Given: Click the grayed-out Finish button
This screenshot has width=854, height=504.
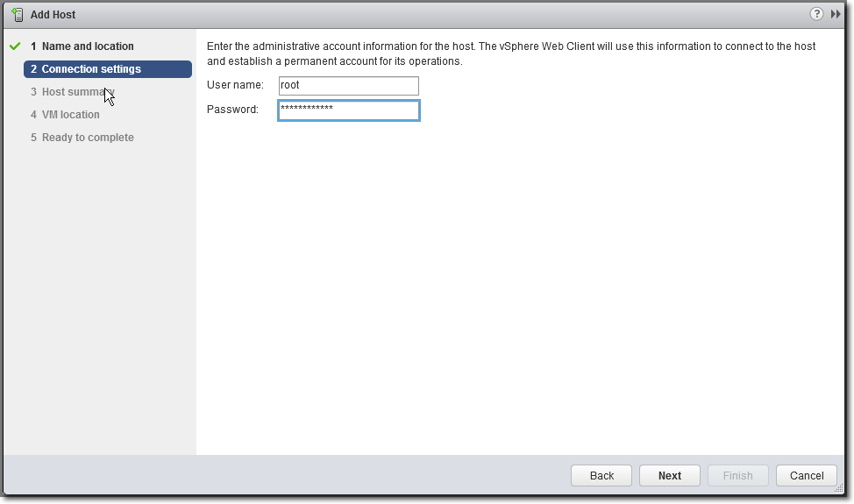Looking at the screenshot, I should (x=738, y=475).
